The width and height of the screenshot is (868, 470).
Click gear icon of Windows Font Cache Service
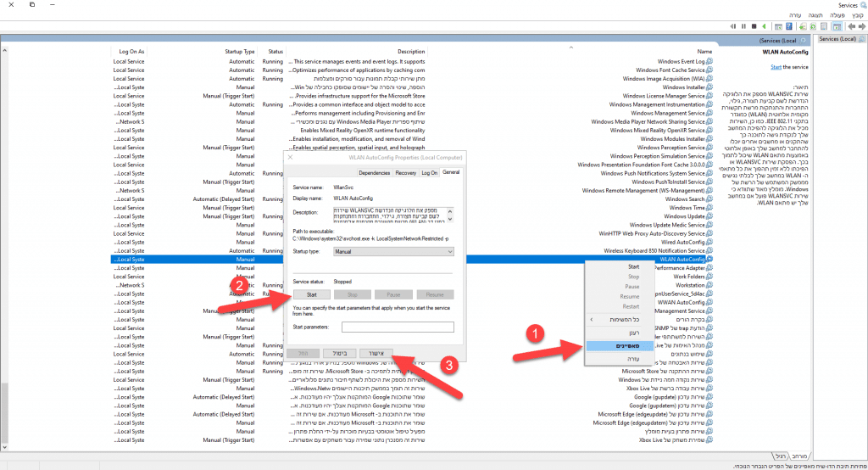pos(709,70)
